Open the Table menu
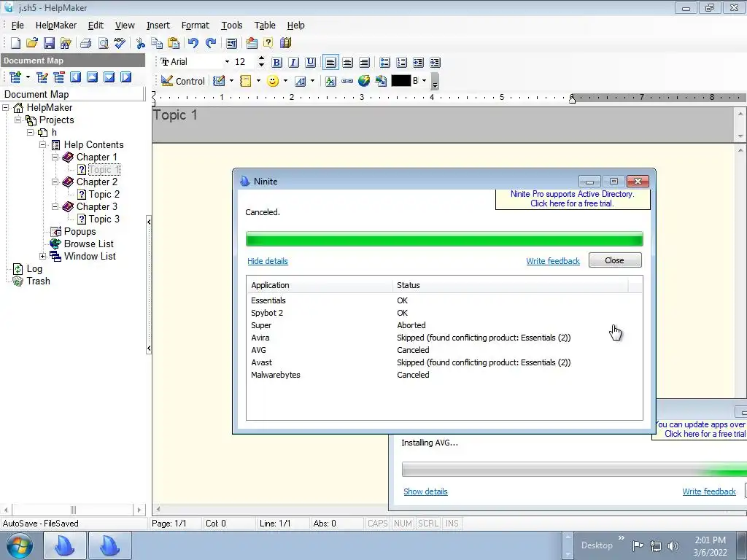The height and width of the screenshot is (560, 747). pos(264,26)
